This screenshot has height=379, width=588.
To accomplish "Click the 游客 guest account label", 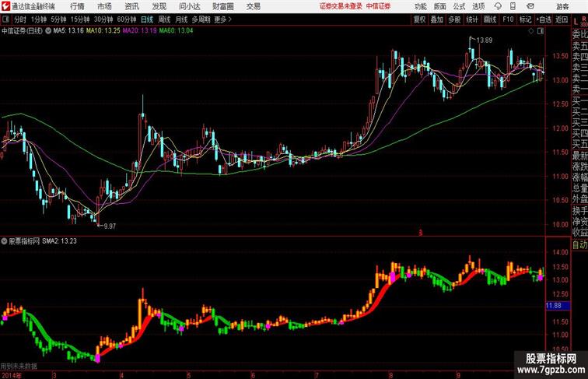I will tap(562, 7).
